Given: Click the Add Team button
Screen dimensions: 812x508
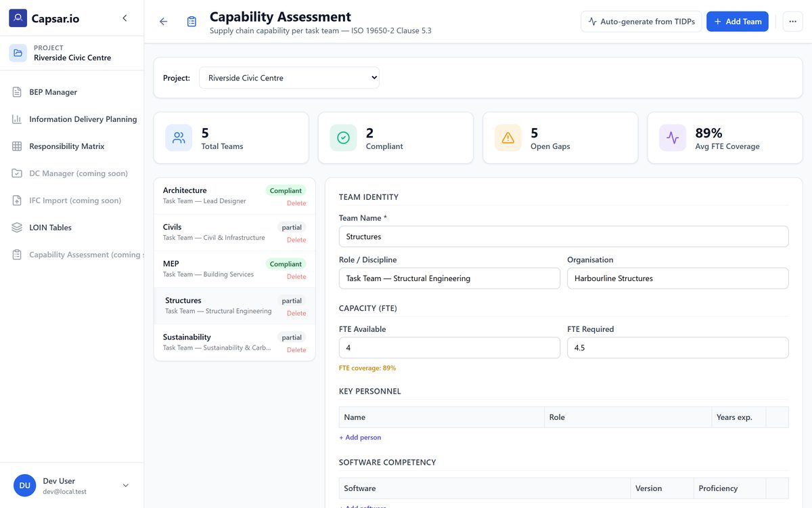Looking at the screenshot, I should (x=738, y=22).
